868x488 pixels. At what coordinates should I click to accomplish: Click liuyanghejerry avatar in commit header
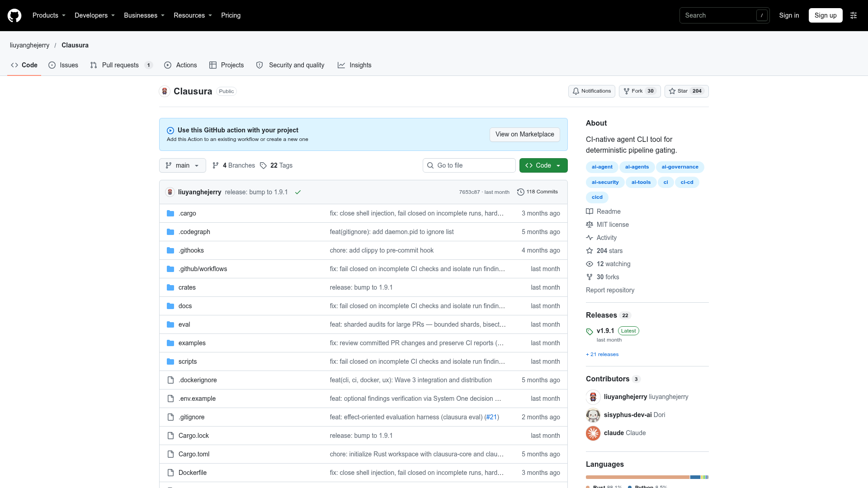(x=170, y=192)
